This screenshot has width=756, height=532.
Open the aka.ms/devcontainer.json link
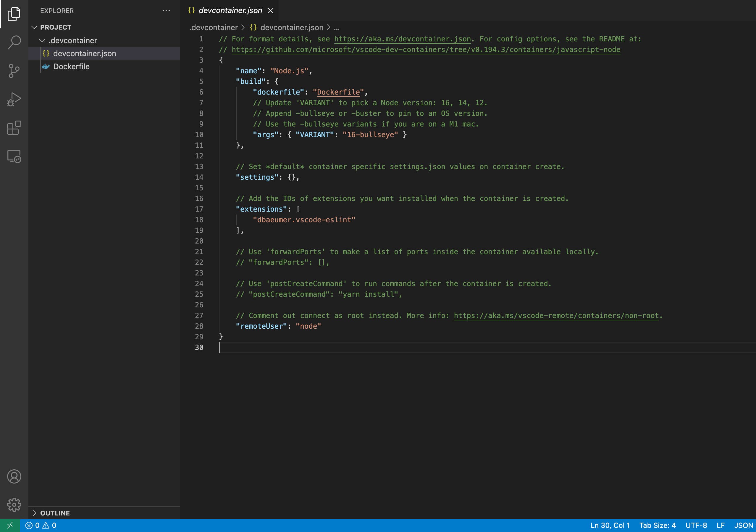click(x=402, y=39)
